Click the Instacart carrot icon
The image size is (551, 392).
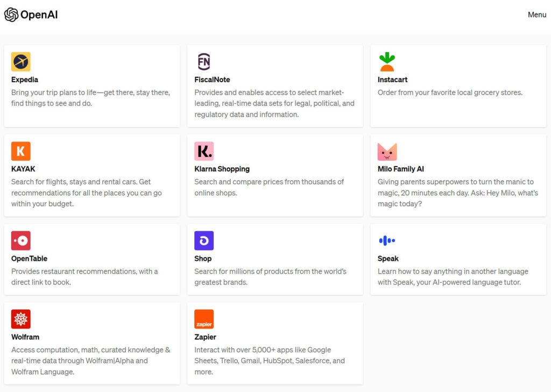click(387, 62)
